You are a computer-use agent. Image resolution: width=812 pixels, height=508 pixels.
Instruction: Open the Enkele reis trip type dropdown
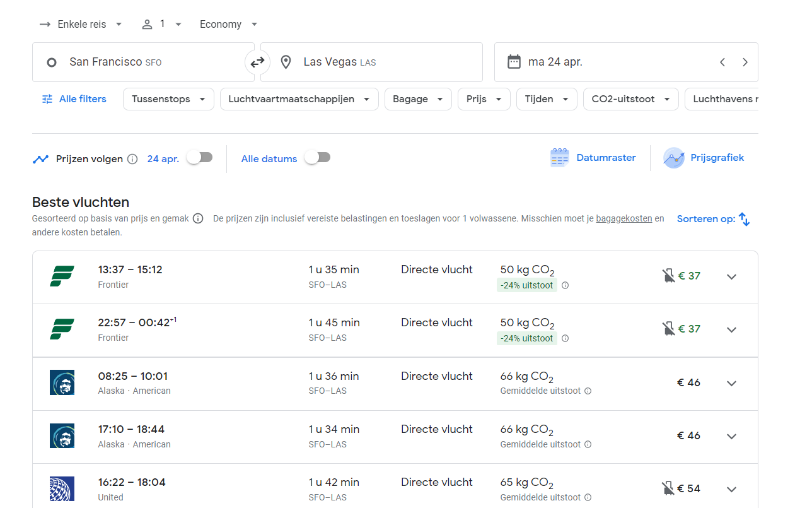81,24
